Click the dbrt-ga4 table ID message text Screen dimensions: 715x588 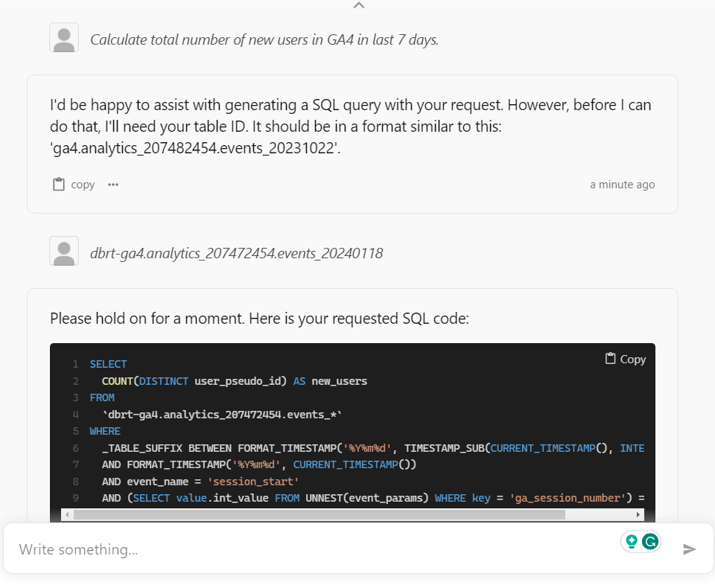pyautogui.click(x=236, y=253)
